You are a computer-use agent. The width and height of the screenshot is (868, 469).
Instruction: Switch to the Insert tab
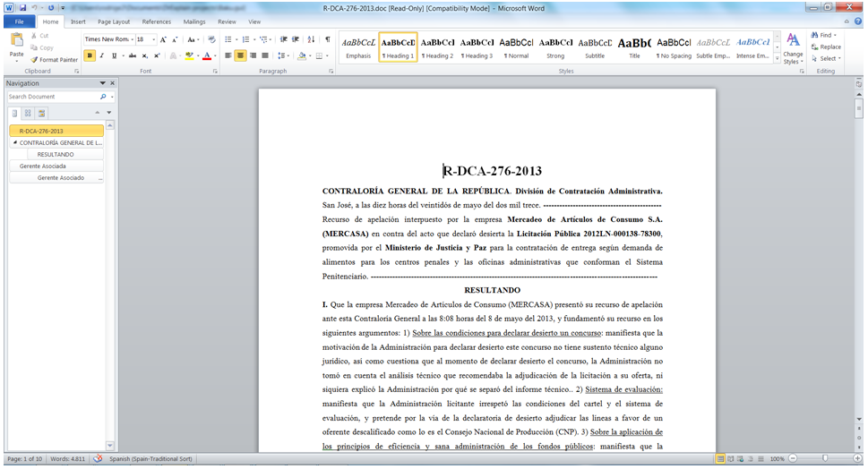click(x=78, y=21)
